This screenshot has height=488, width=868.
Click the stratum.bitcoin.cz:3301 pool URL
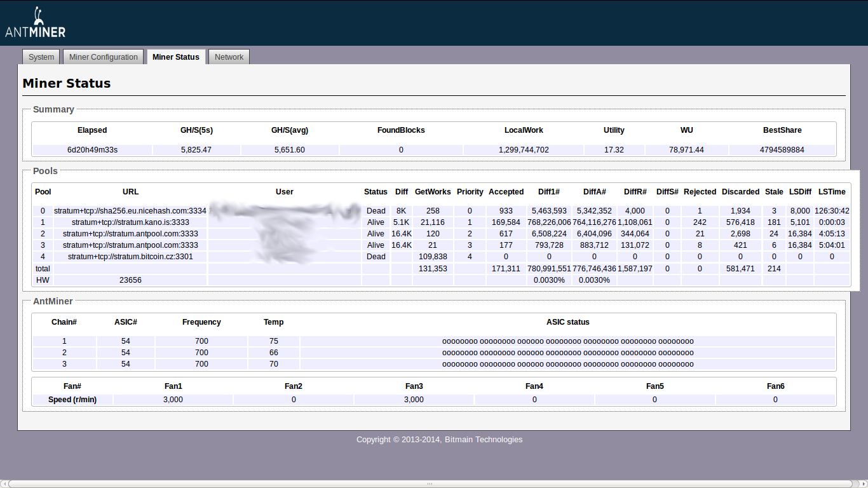130,257
